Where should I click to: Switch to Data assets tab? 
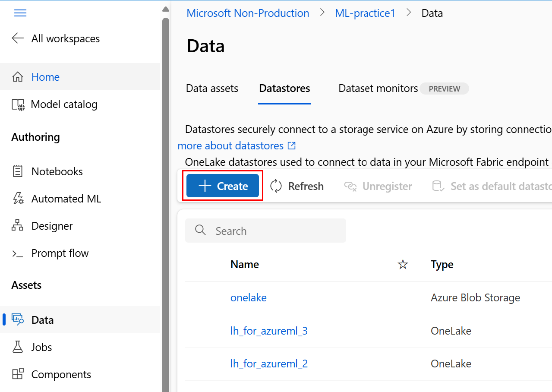click(212, 89)
